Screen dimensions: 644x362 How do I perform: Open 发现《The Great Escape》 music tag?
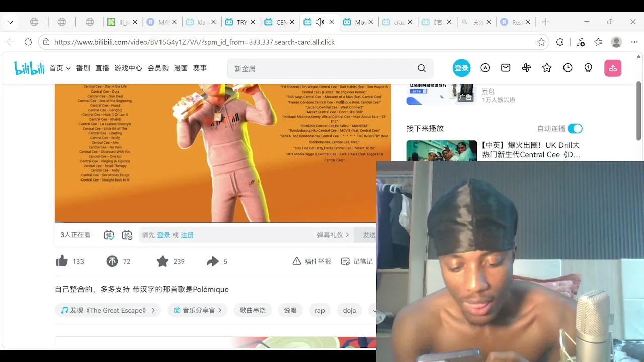(x=108, y=310)
